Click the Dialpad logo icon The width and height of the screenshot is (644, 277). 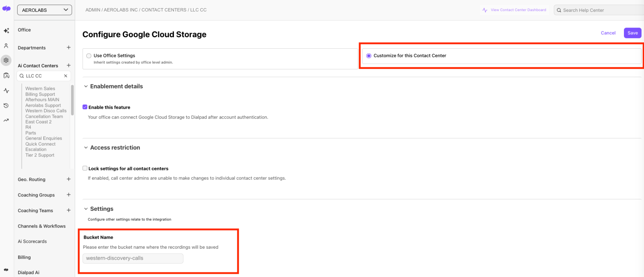coord(6,9)
